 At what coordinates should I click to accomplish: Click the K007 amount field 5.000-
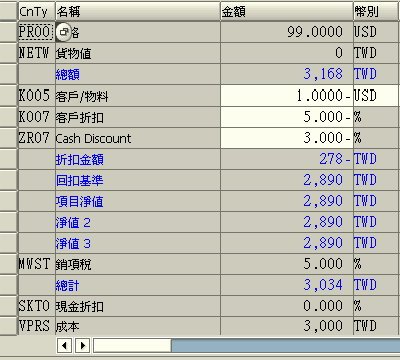[287, 117]
